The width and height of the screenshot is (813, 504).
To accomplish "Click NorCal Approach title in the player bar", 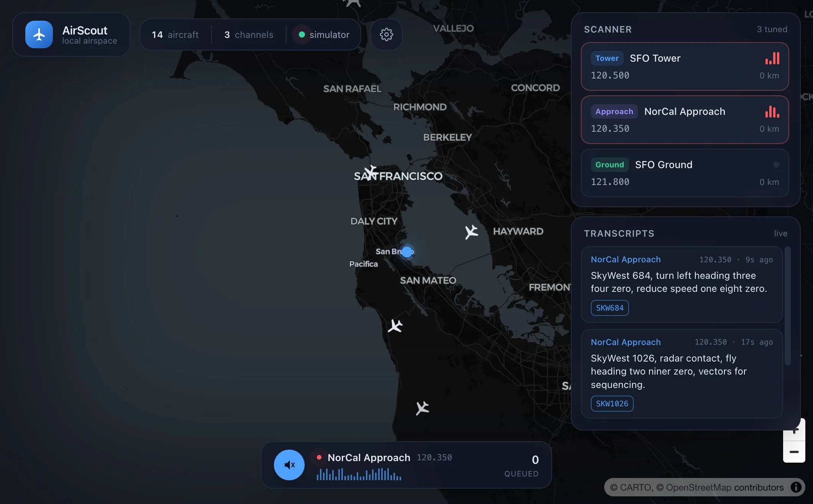I will tap(369, 458).
